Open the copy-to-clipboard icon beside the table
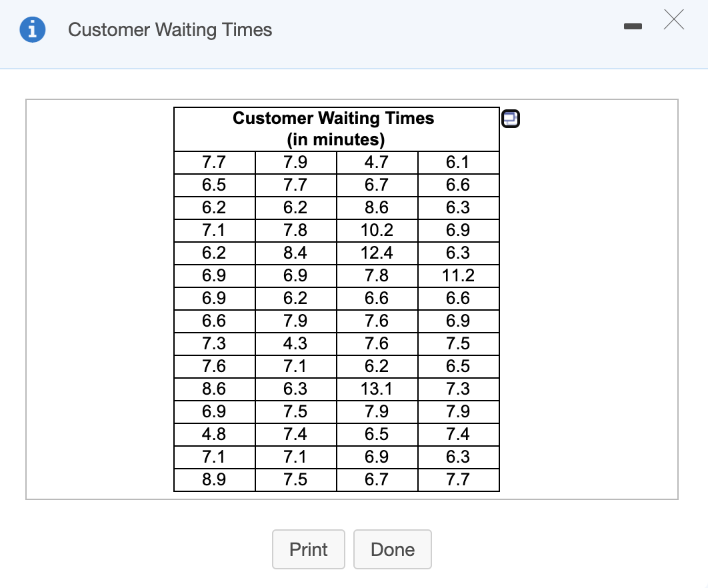708x588 pixels. 510,118
